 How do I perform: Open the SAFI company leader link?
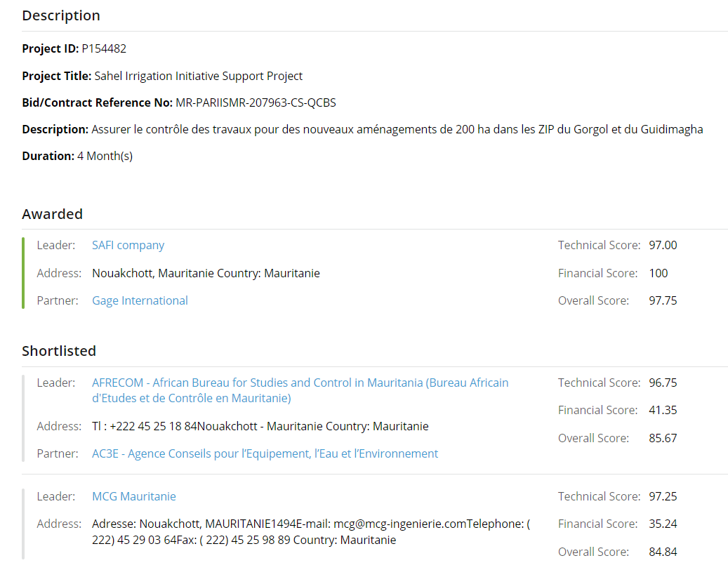tap(128, 245)
